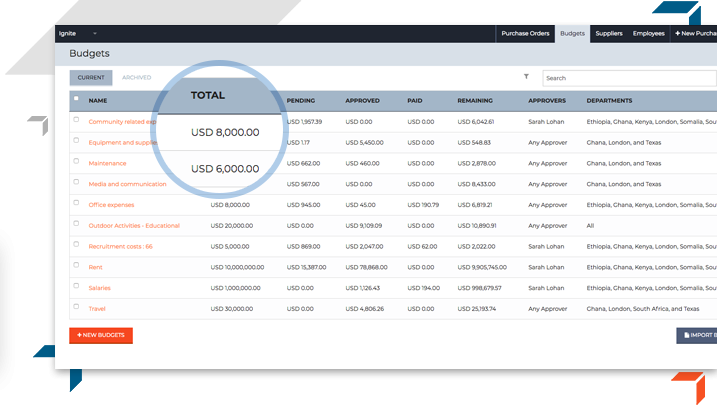This screenshot has height=405, width=717.
Task: Open the Office expenses budget
Action: (x=111, y=205)
